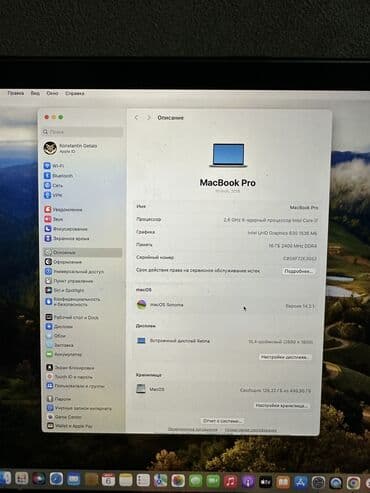Click the Поиск search field

click(82, 132)
